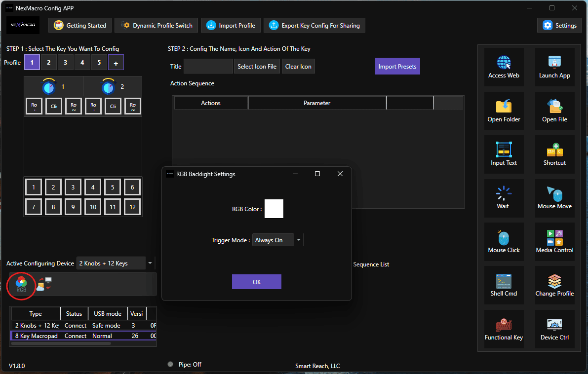Screen dimensions: 588x374
Task: Select the Mouse Click action
Action: [x=504, y=242]
